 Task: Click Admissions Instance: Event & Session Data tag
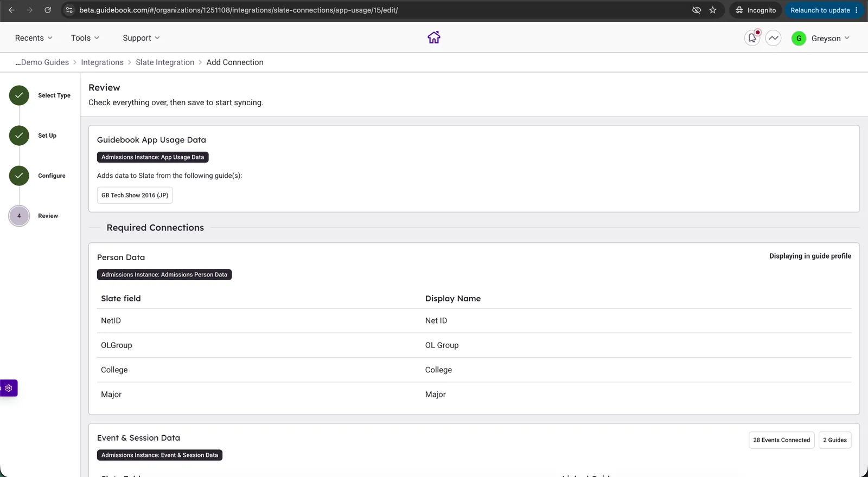coord(159,455)
